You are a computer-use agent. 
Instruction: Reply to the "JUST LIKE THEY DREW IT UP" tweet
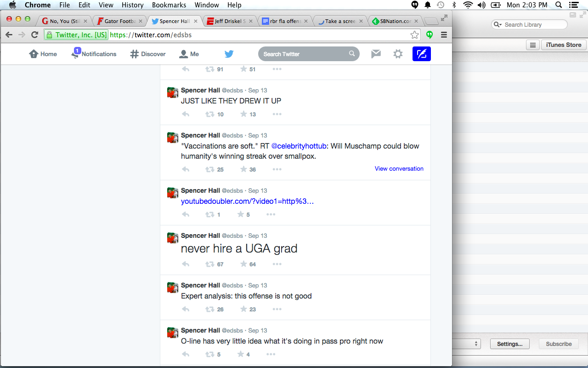(186, 114)
